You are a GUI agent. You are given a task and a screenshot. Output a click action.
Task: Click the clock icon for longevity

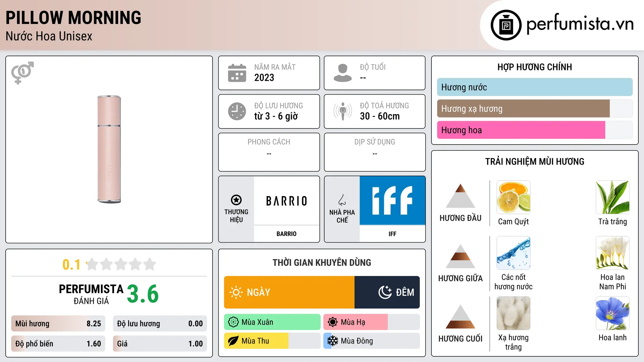237,111
